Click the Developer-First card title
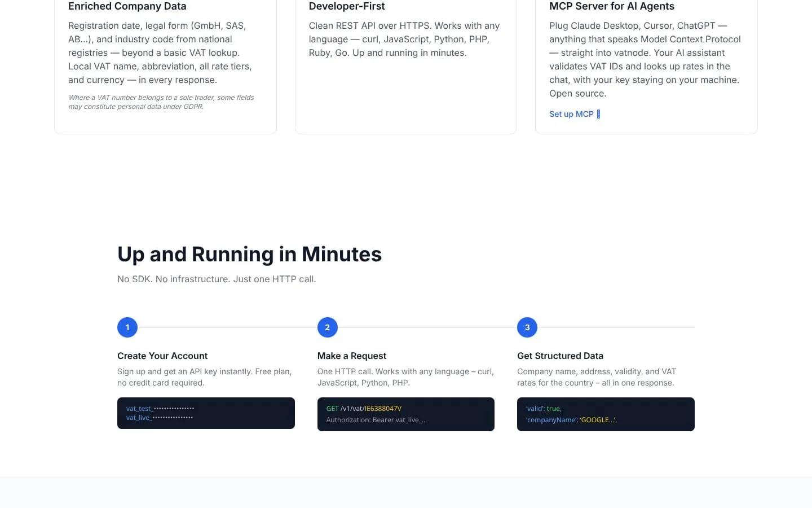Image resolution: width=812 pixels, height=508 pixels. [x=347, y=6]
